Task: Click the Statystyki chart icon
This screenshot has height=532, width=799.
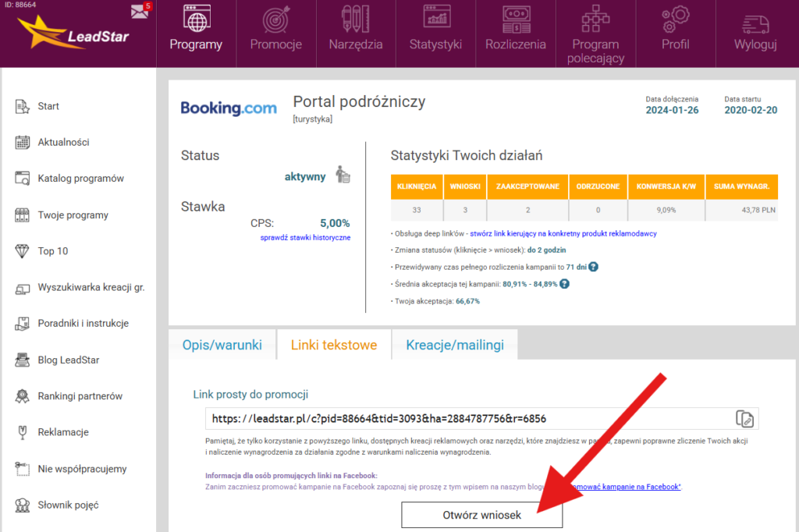Action: pyautogui.click(x=437, y=16)
